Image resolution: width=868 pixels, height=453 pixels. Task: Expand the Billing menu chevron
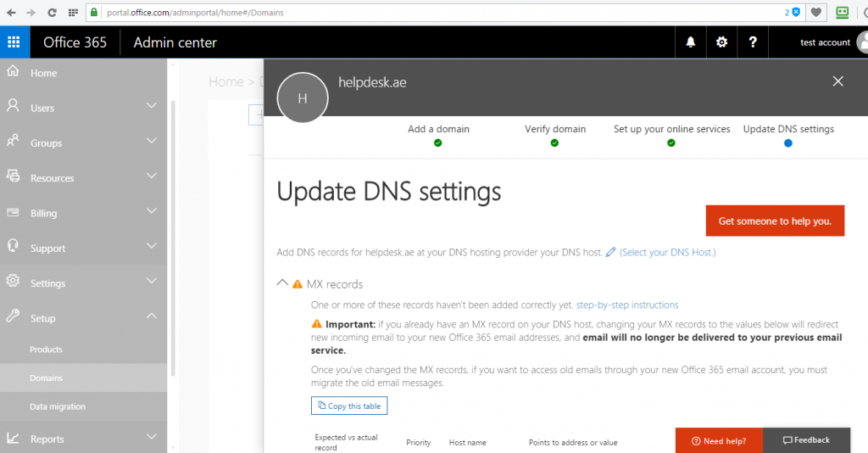click(151, 210)
